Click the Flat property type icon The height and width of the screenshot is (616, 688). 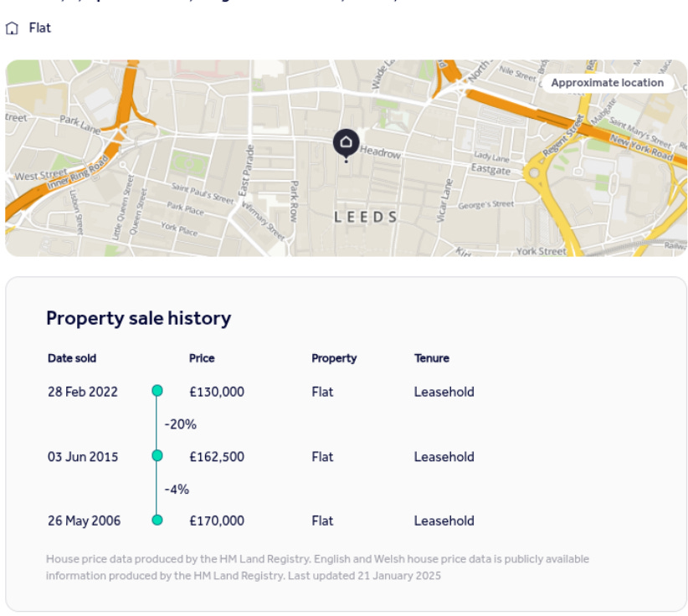coord(12,28)
